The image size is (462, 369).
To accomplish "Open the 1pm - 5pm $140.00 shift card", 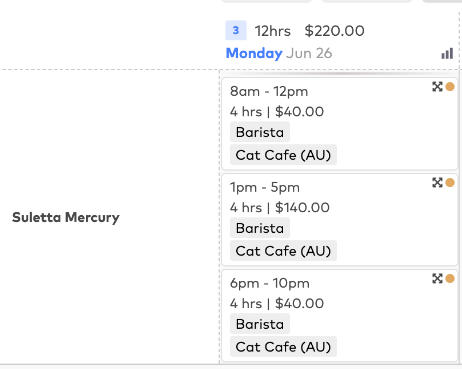I will 340,220.
